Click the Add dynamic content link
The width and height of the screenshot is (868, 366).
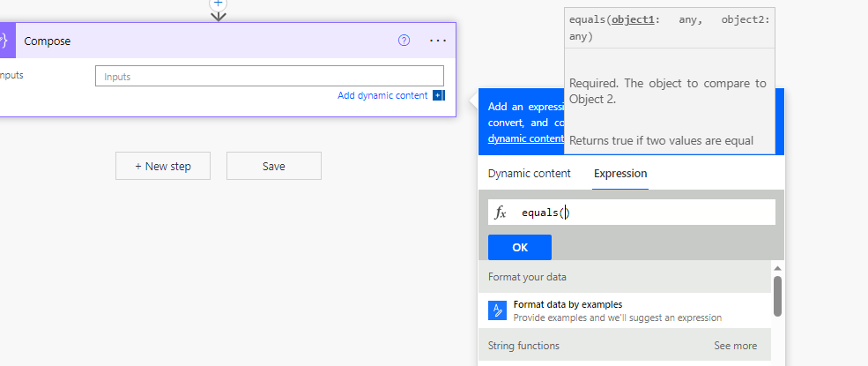382,95
